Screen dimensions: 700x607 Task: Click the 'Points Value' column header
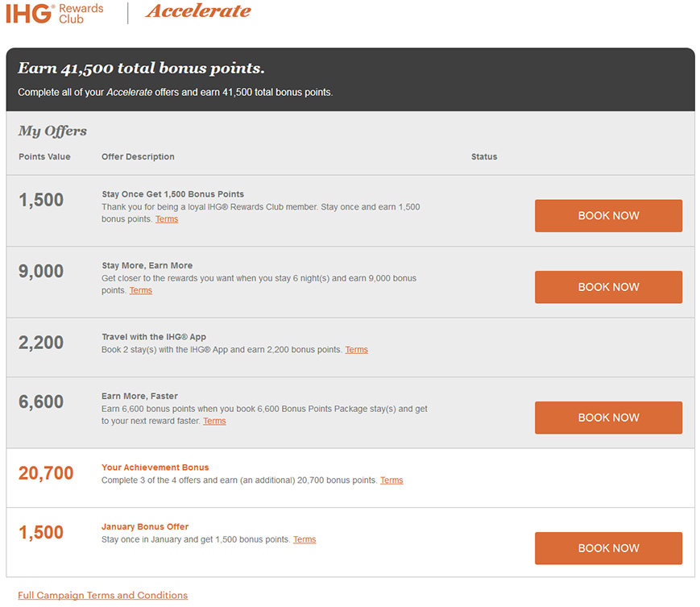pyautogui.click(x=44, y=156)
